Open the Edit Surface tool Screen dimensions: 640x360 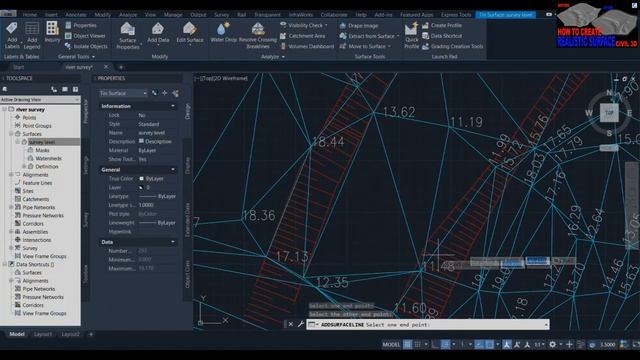point(190,33)
